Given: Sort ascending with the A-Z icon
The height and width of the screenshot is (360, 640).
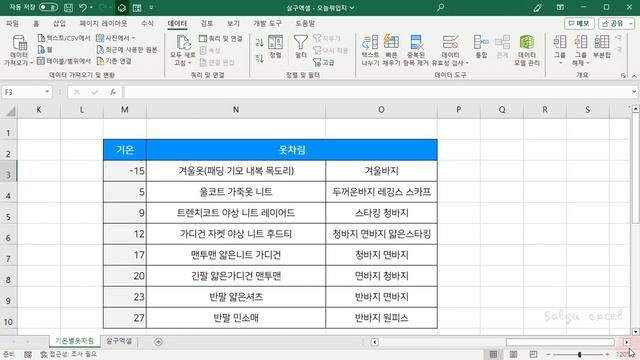Looking at the screenshot, I should (x=259, y=42).
